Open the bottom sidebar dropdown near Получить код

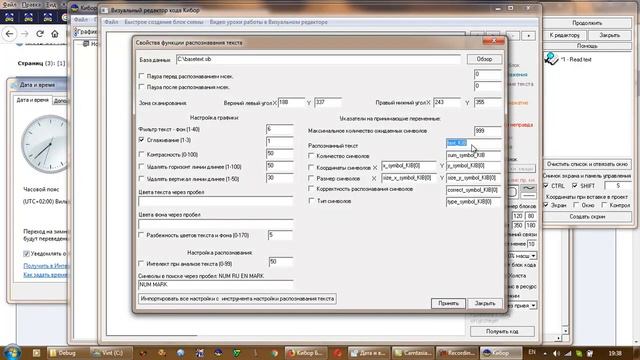[x=533, y=305]
